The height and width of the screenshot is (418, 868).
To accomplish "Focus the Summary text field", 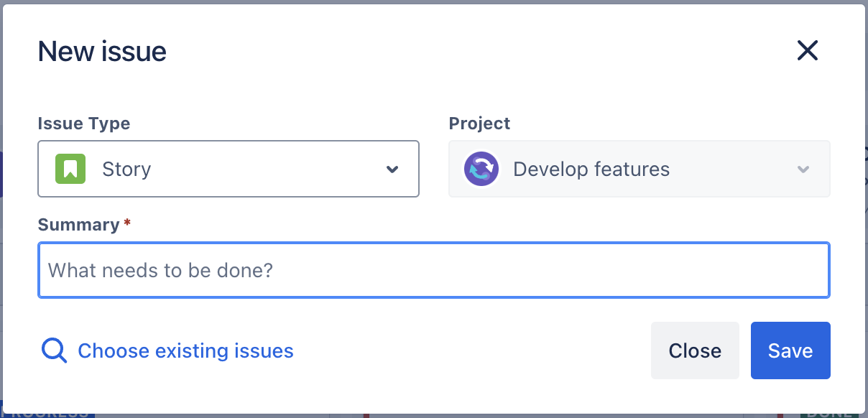I will (433, 271).
